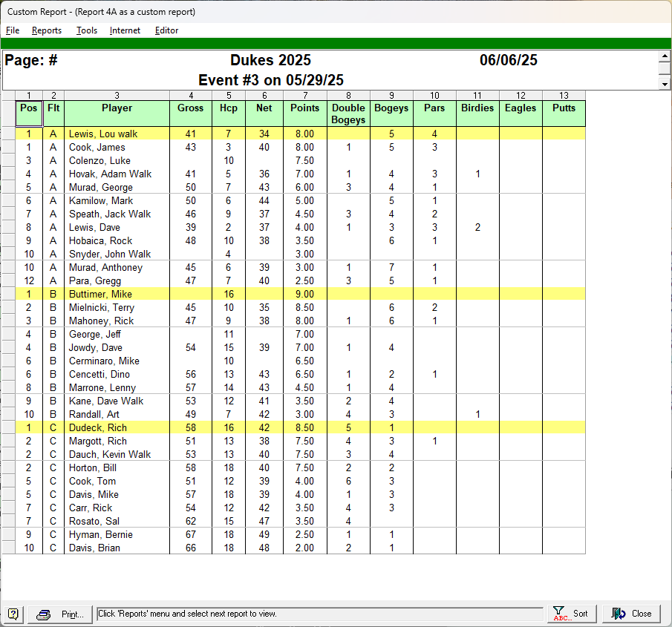This screenshot has height=627, width=672.
Task: Open the Editor menu
Action: click(166, 30)
